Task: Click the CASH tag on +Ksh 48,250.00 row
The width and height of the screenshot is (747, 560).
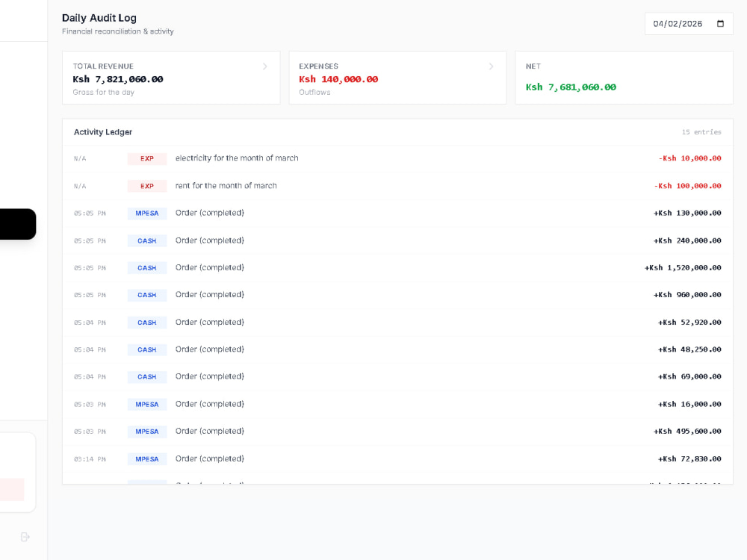Action: click(x=147, y=350)
